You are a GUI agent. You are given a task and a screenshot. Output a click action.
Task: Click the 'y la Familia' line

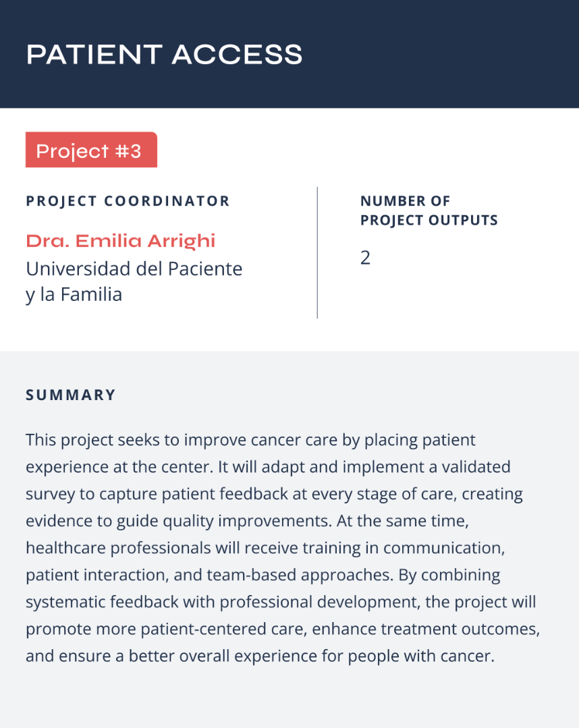click(x=74, y=294)
